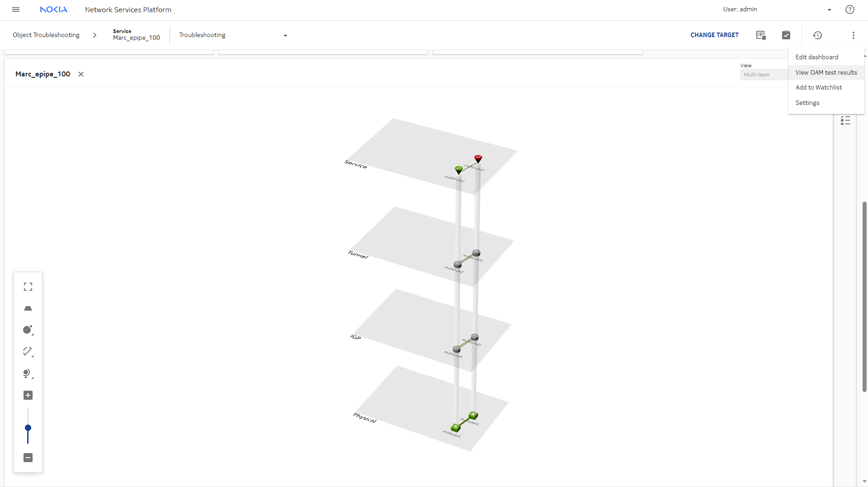The width and height of the screenshot is (868, 487).
Task: Click the zoom in plus button
Action: [x=28, y=395]
